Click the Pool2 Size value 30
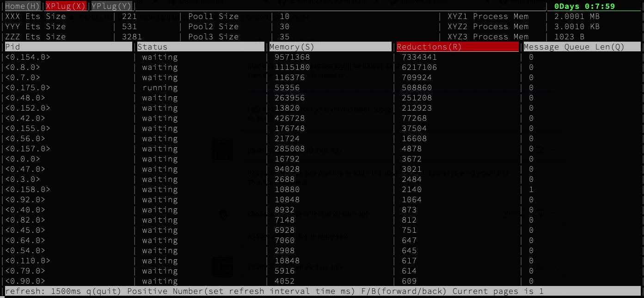Screen dimensions: 644x298 point(284,26)
